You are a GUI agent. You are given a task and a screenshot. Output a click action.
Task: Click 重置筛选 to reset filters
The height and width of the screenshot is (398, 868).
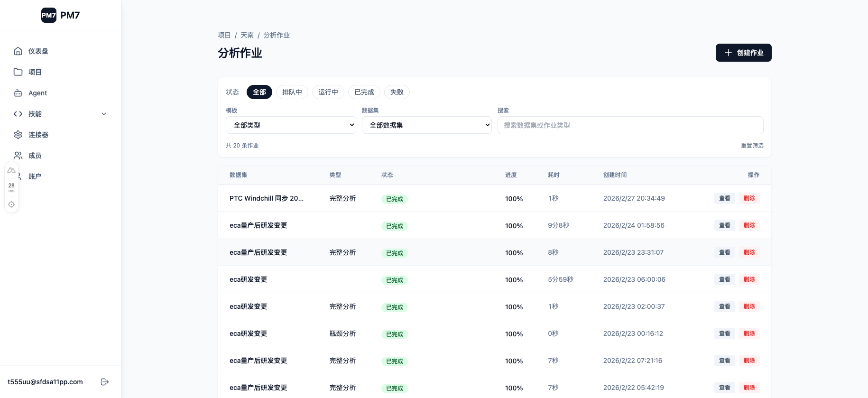[752, 146]
